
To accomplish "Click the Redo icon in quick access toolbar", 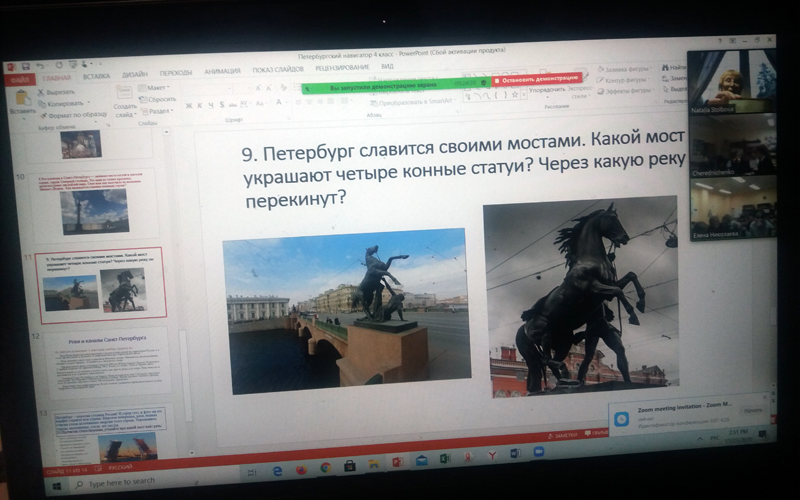I will coord(58,65).
